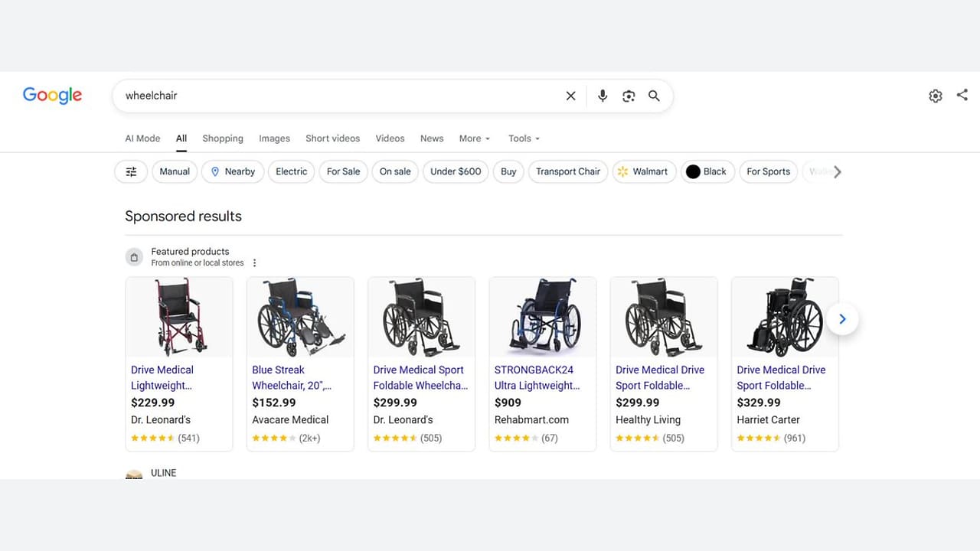Apply the Buy filter chip
The width and height of the screenshot is (980, 551).
coord(508,171)
